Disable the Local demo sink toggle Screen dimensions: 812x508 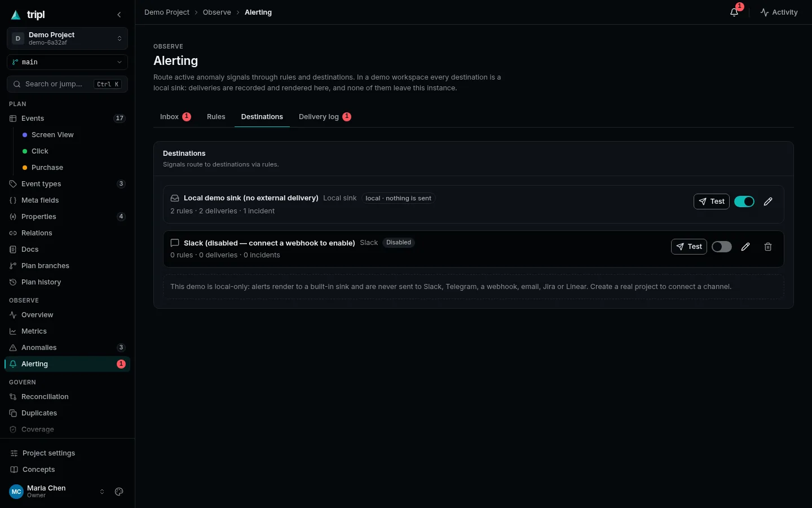(744, 202)
